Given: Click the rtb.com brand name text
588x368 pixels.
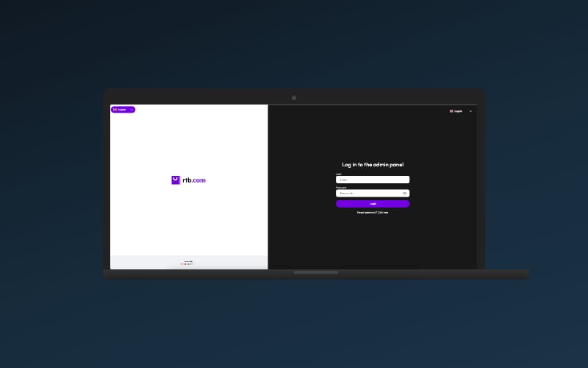Looking at the screenshot, I should (x=194, y=180).
